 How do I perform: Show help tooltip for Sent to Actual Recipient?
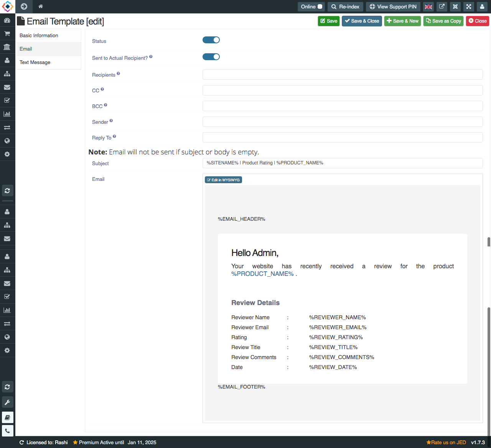pos(151,57)
